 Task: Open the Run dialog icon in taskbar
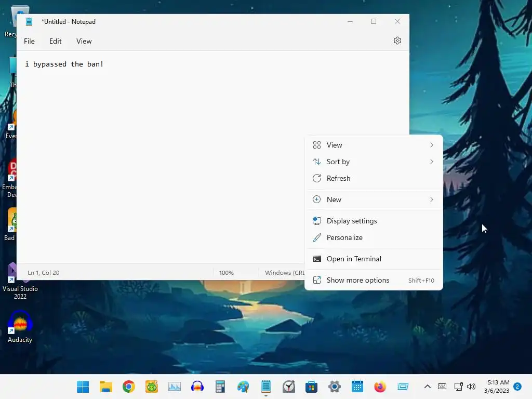[x=403, y=387]
